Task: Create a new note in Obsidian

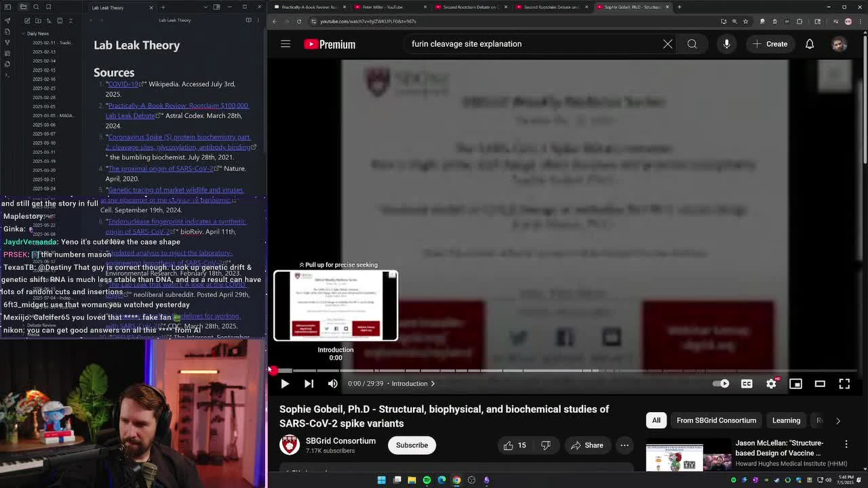Action: tap(27, 20)
